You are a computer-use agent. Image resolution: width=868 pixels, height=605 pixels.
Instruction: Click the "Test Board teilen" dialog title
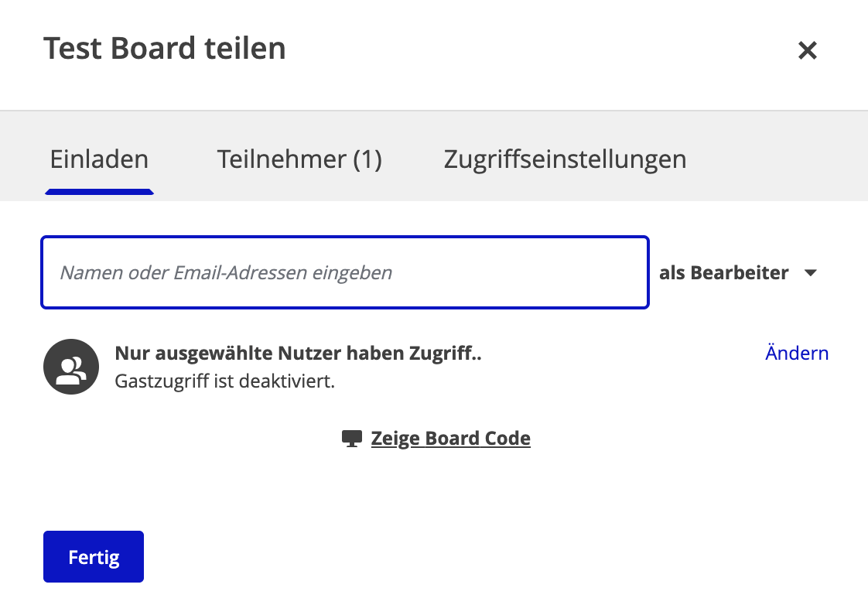tap(165, 49)
